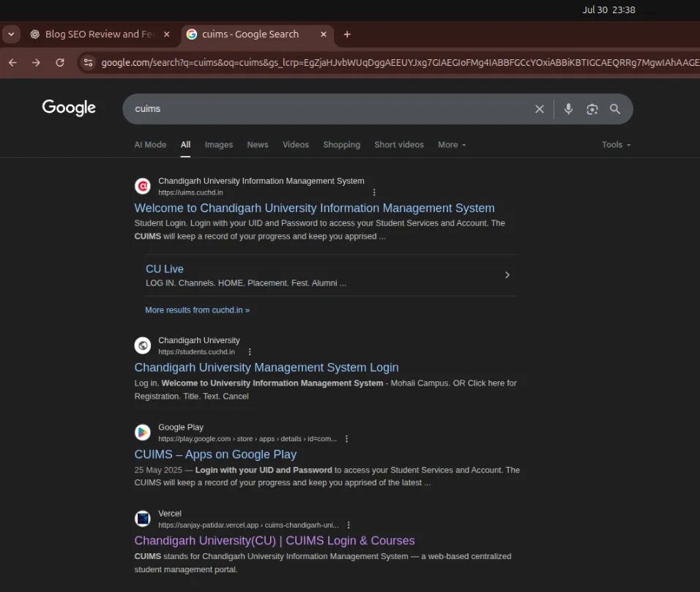This screenshot has height=592, width=700.
Task: Show Short videos results
Action: 399,145
